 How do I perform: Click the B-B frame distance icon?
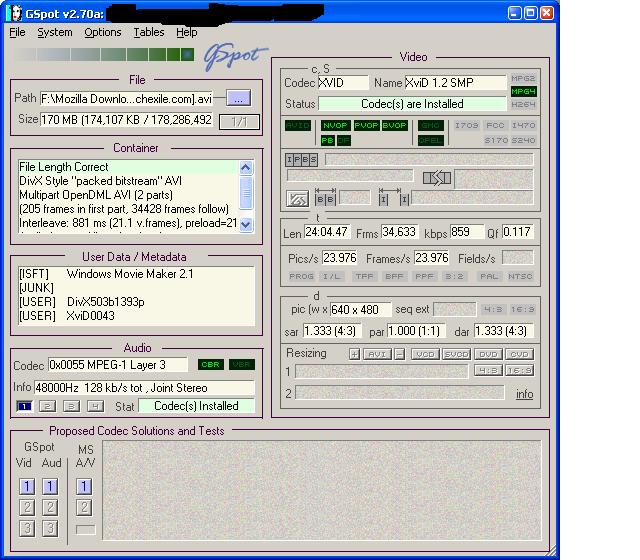pos(325,197)
